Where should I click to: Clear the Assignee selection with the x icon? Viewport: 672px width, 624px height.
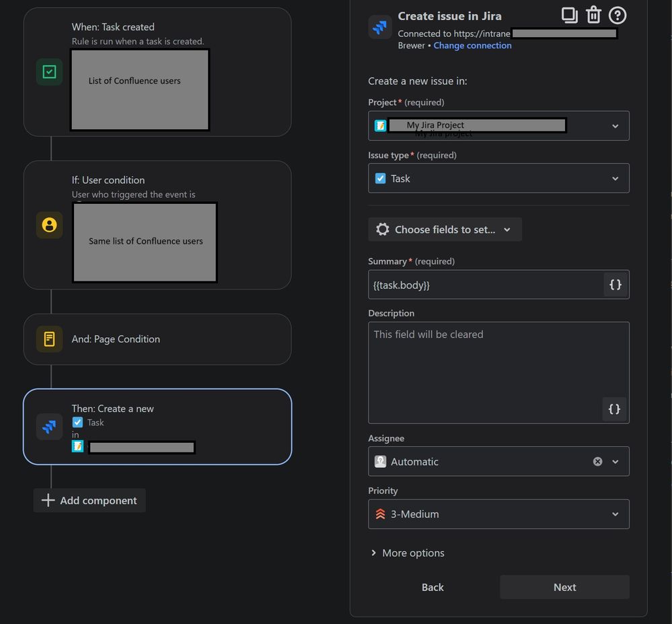click(597, 461)
